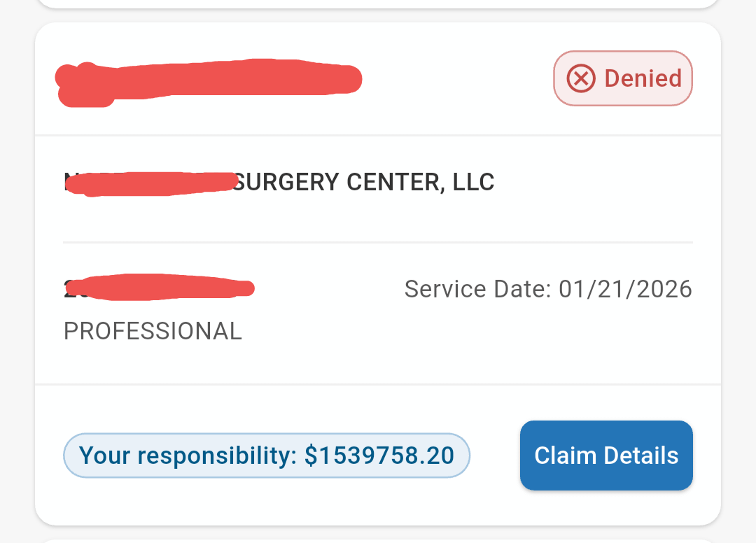Open Claim Details
Viewport: 756px width, 543px height.
click(606, 456)
